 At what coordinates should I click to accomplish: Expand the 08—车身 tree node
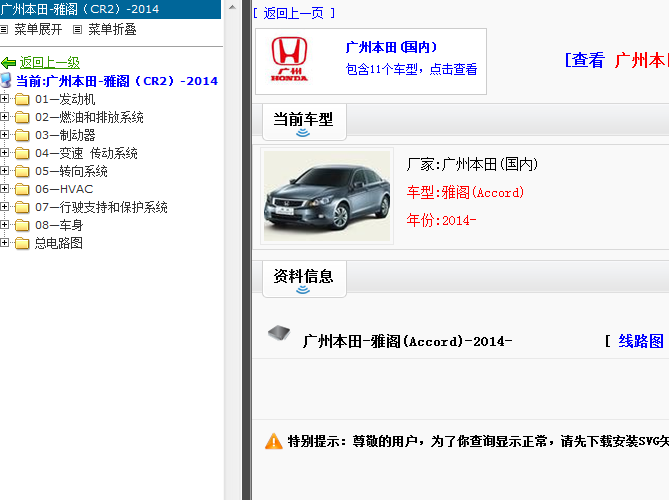tap(4, 225)
